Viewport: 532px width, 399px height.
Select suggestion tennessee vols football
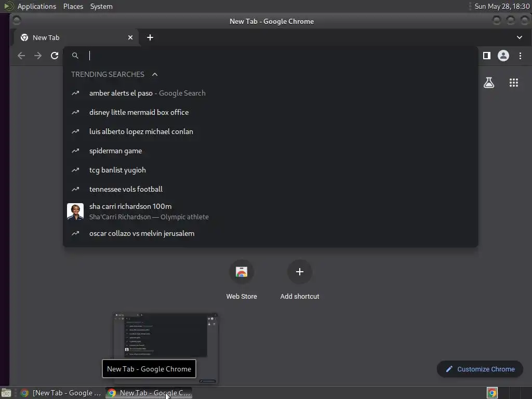[270, 189]
